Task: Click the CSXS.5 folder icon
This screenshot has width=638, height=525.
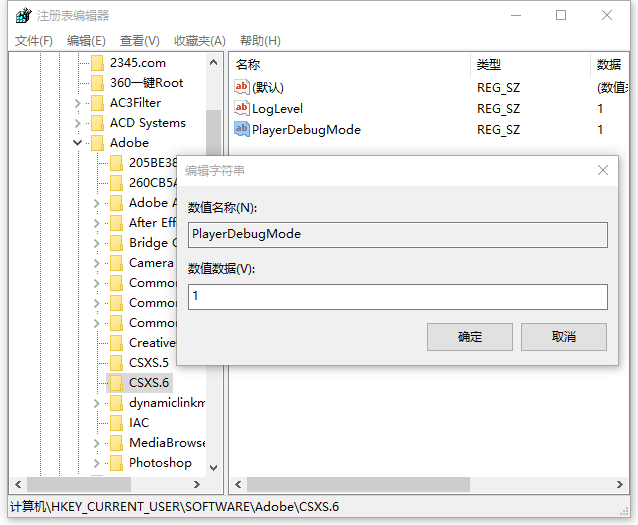Action: coord(116,363)
